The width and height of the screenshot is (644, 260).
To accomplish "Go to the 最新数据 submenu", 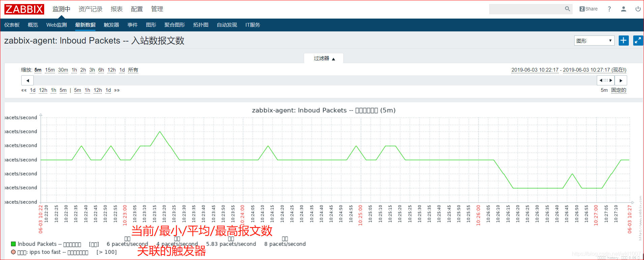I will click(85, 25).
